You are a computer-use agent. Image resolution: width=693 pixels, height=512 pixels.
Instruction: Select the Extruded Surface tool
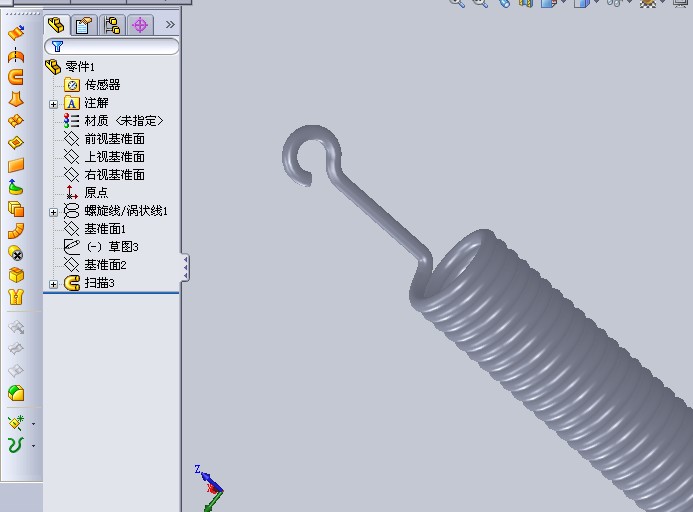click(x=16, y=33)
